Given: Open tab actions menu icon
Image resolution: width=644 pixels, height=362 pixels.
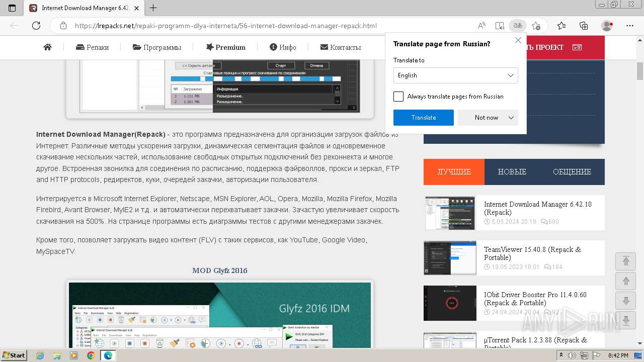Looking at the screenshot, I should [12, 8].
